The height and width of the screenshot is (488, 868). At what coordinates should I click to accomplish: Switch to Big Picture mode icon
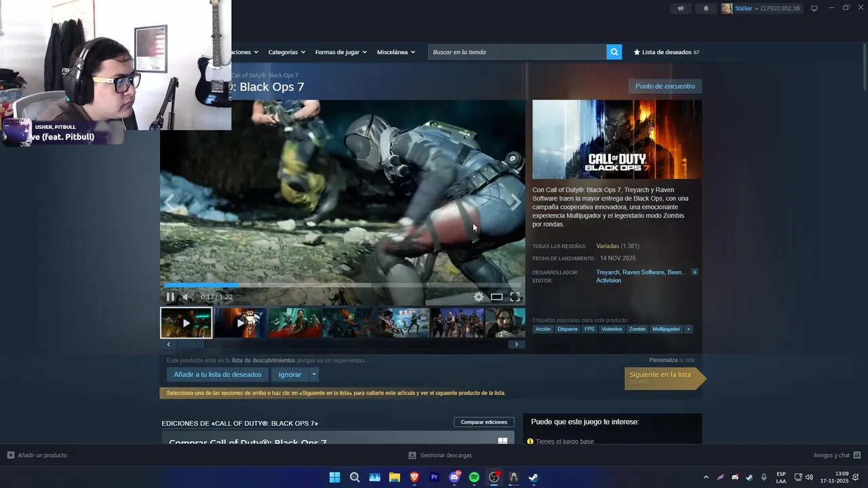point(814,8)
